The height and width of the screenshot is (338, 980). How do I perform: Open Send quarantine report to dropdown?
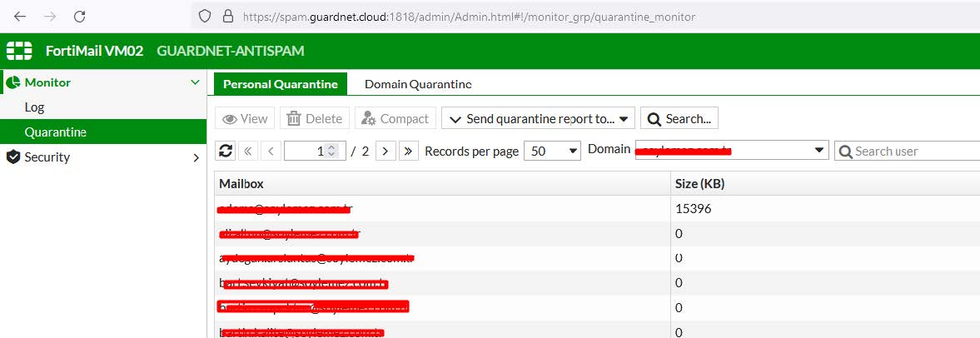(538, 119)
